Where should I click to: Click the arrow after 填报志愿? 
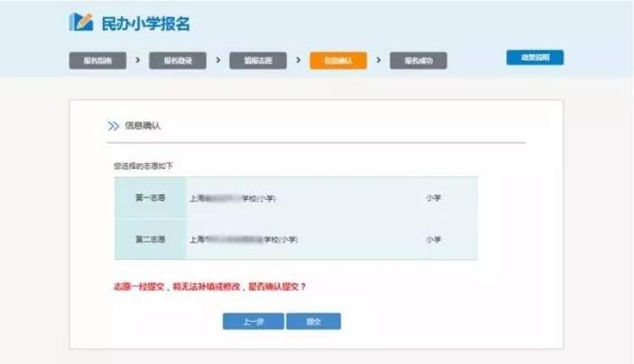tap(298, 61)
